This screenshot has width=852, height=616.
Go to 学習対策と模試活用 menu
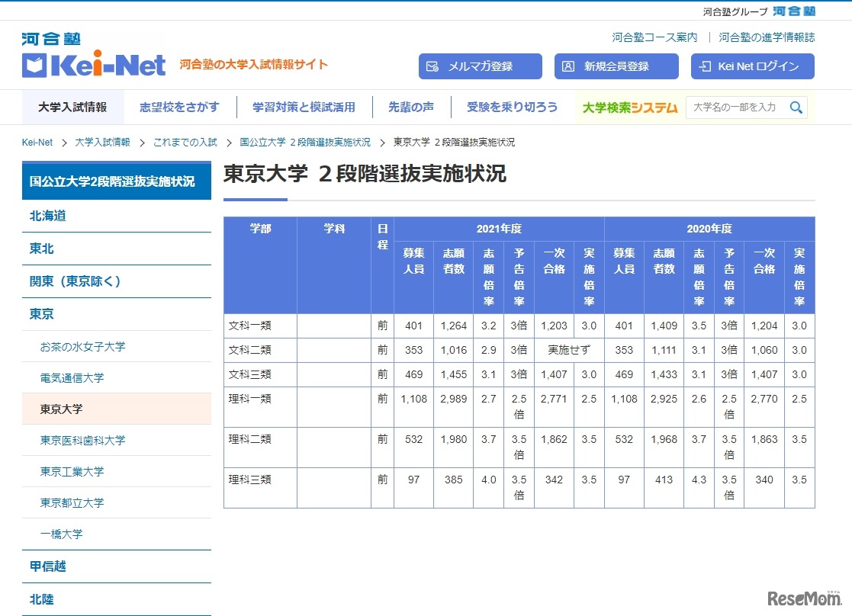point(304,107)
